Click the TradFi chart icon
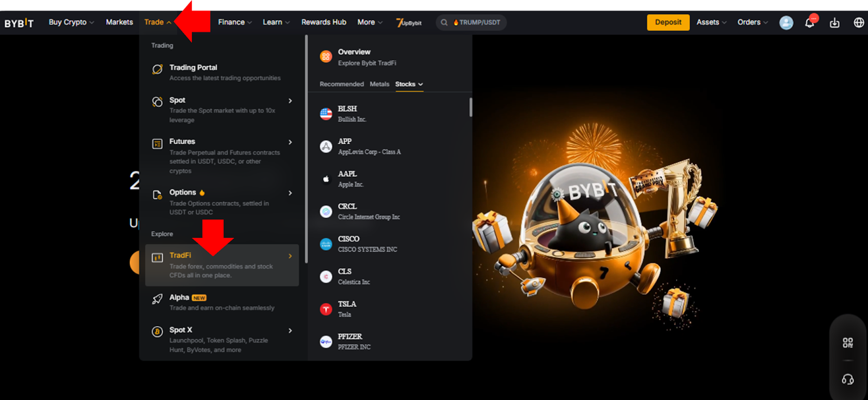Screen dimensions: 868x400 (x=157, y=257)
